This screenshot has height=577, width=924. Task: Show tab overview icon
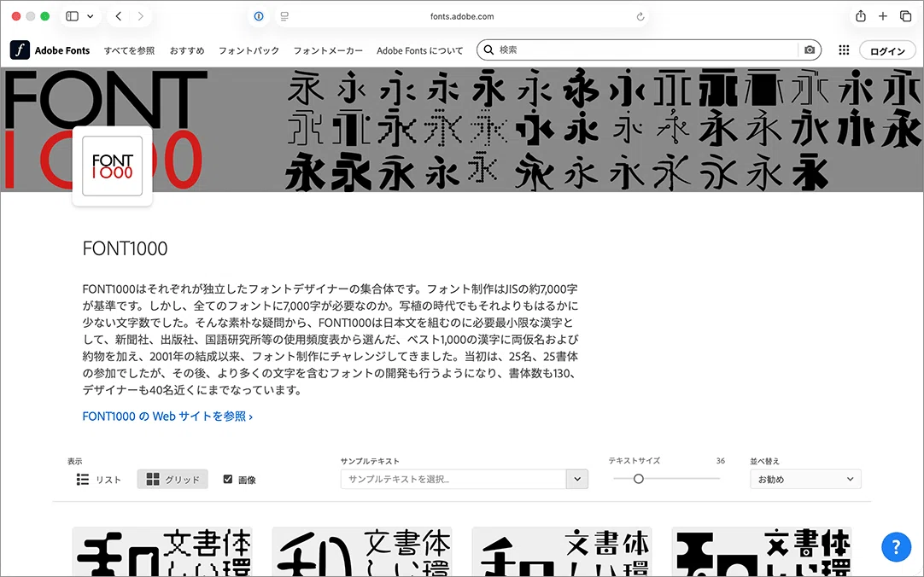[906, 16]
